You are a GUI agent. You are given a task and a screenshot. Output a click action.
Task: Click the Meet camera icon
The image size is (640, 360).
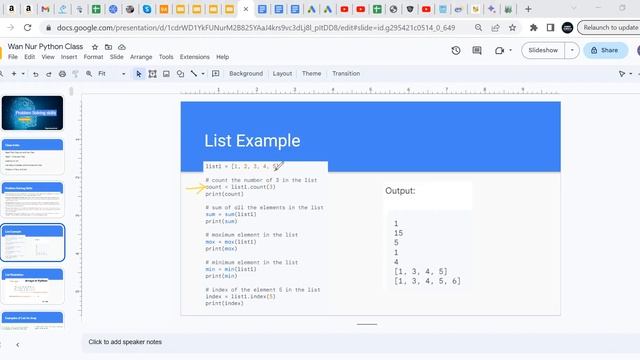click(499, 50)
